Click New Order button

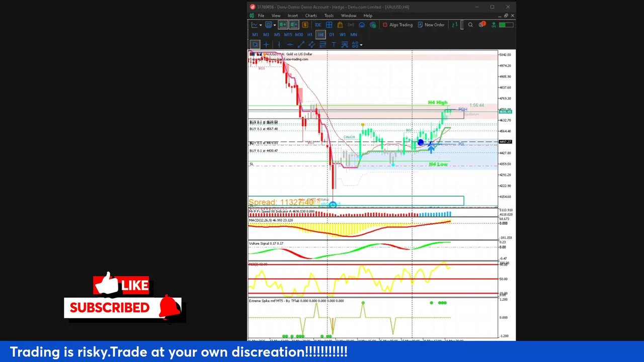point(431,25)
